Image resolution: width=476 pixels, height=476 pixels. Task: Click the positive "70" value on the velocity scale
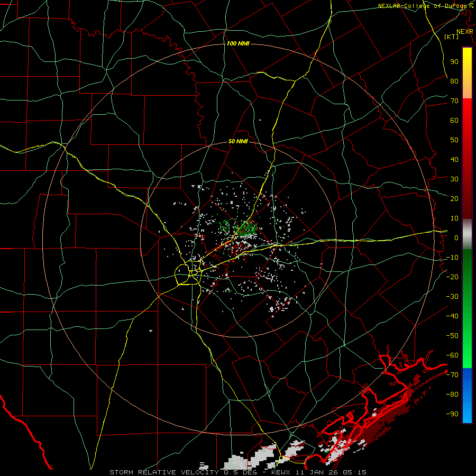point(454,101)
